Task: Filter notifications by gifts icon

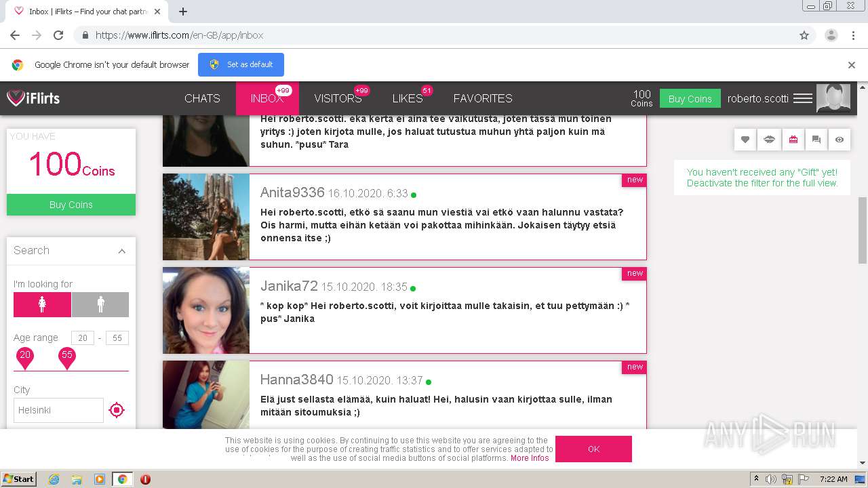Action: [793, 140]
